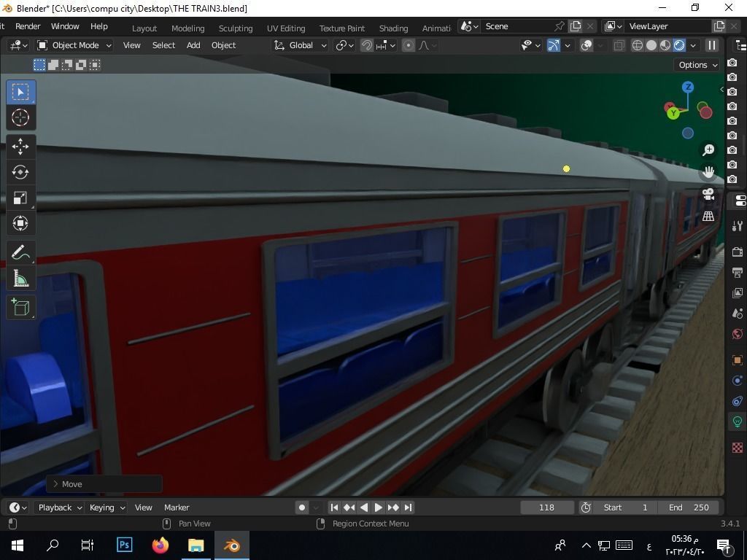Open the object types visibility dropdown
Viewport: 747px width, 560px height.
coord(530,45)
